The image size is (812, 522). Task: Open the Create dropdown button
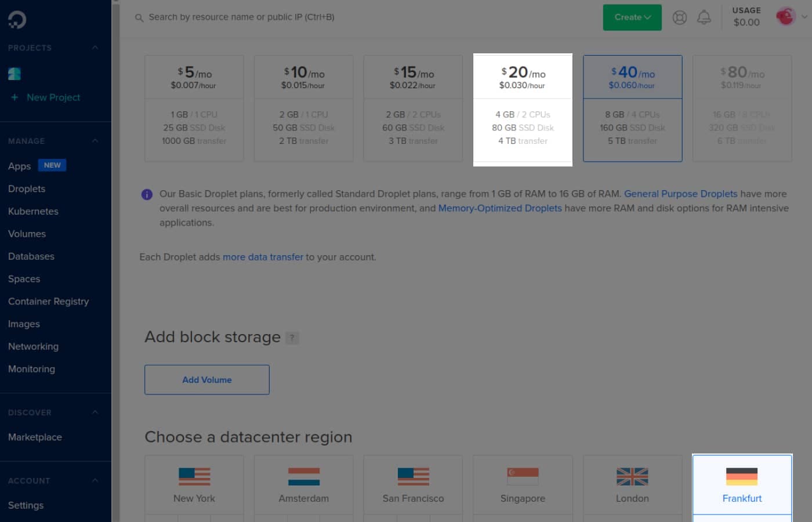tap(632, 17)
